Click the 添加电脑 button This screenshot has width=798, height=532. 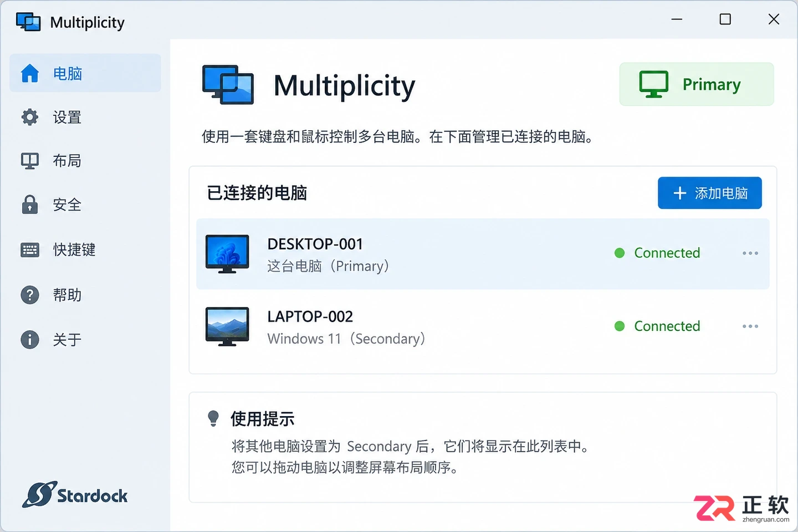point(709,193)
